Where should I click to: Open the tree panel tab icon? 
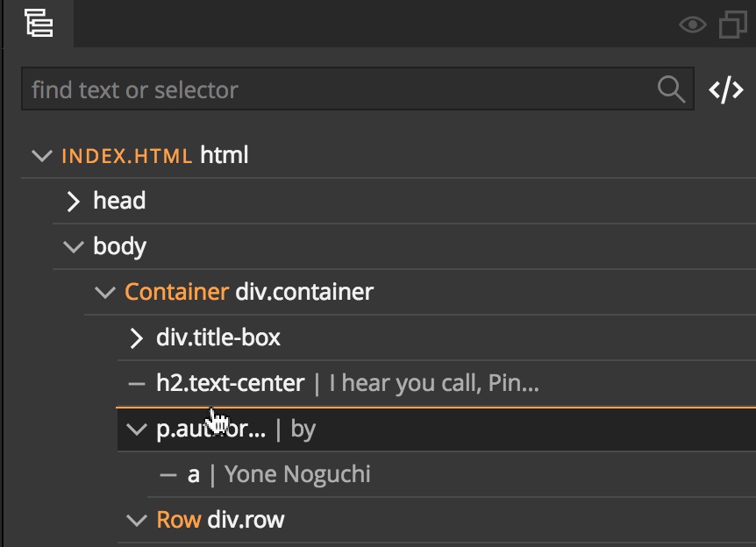(x=39, y=23)
